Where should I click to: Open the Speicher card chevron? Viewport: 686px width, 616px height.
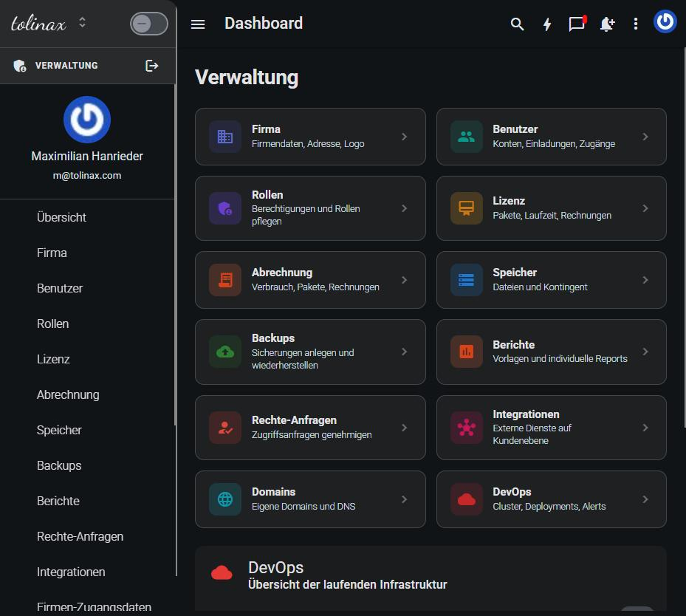(645, 280)
